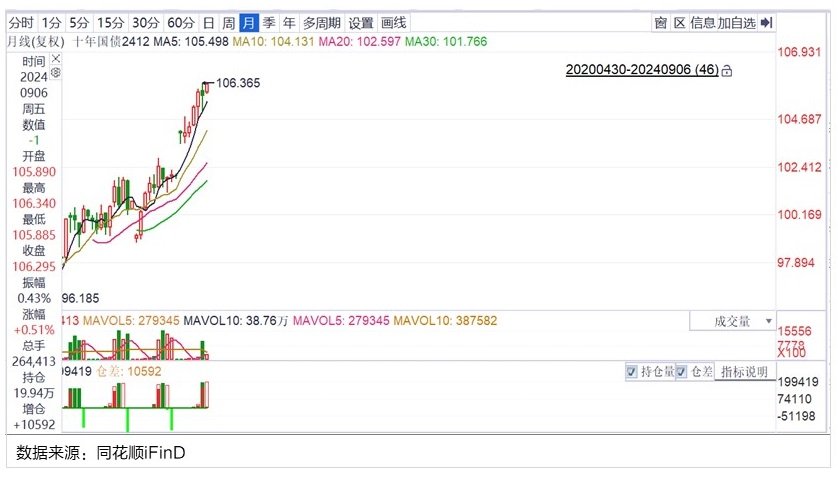Screen dimensions: 838x480
Task: Click the 加自选 add to watchlist button
Action: click(x=736, y=22)
